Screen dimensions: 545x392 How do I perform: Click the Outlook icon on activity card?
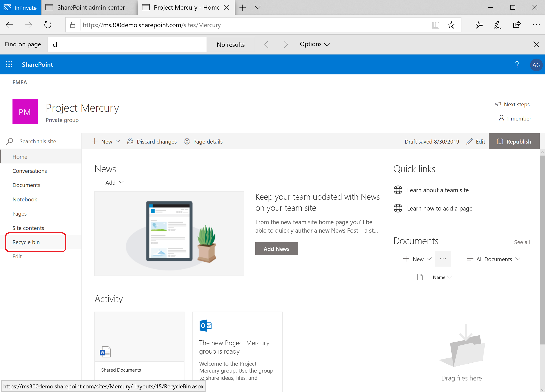(x=205, y=326)
